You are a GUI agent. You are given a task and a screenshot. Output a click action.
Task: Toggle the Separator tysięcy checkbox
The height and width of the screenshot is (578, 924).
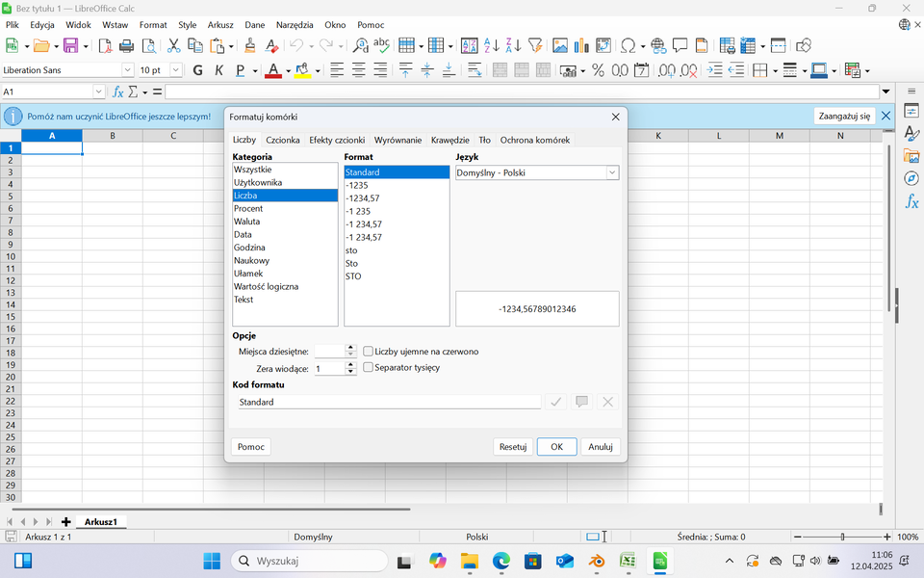tap(368, 368)
